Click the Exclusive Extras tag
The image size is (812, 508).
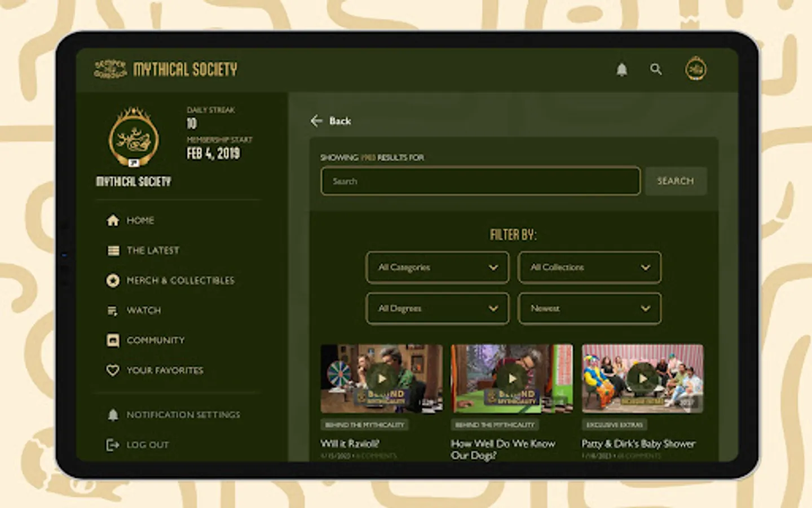point(615,424)
